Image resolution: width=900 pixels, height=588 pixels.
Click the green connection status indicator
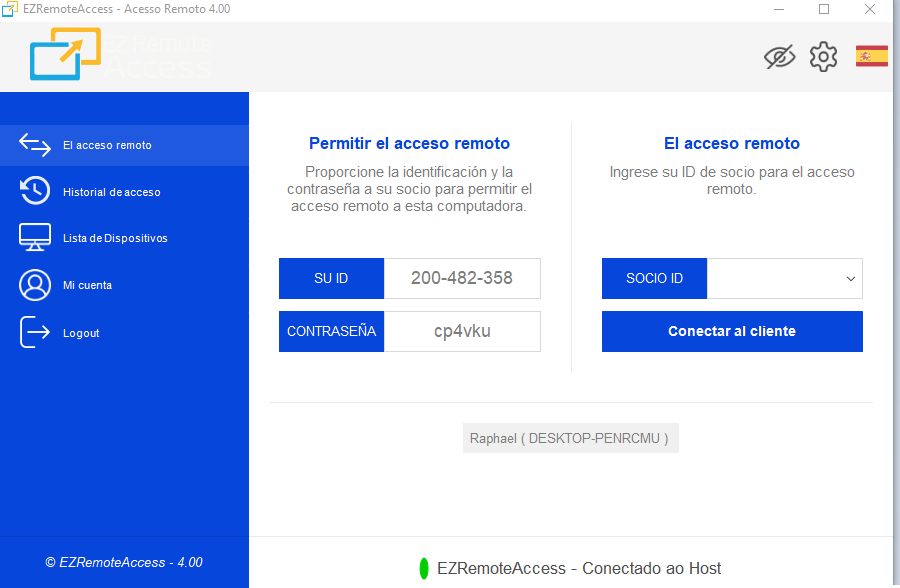pos(424,568)
